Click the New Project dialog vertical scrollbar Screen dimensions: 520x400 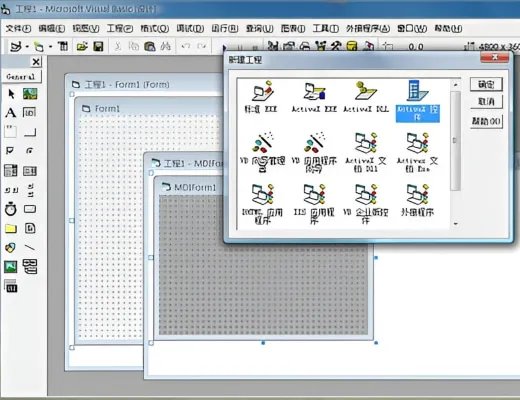click(x=455, y=153)
